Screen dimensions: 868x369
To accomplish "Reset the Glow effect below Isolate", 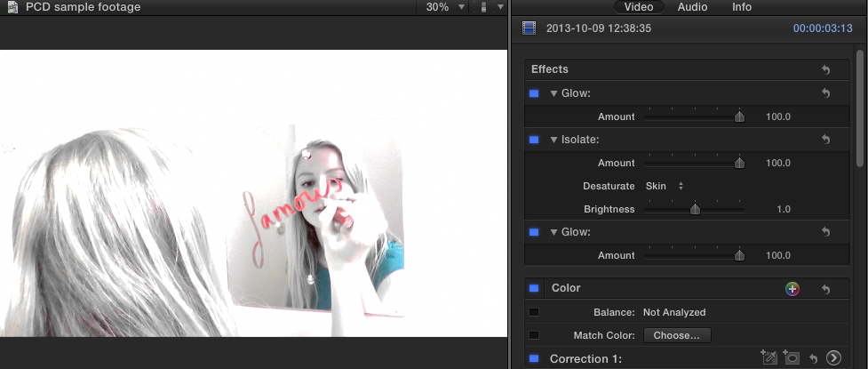I will (x=825, y=232).
